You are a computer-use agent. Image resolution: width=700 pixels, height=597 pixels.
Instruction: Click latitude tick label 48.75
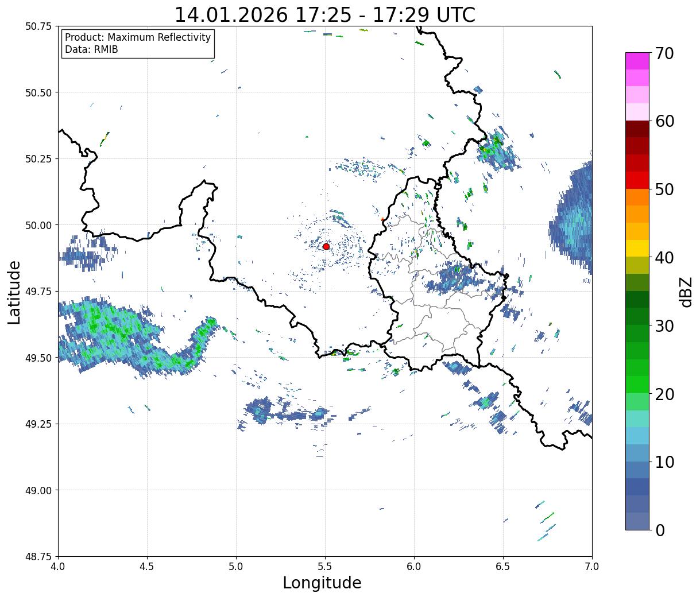point(38,557)
